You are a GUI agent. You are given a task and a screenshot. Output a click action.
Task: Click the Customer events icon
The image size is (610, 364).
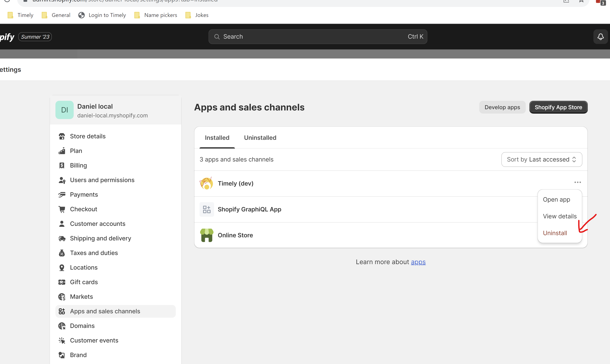tap(62, 340)
